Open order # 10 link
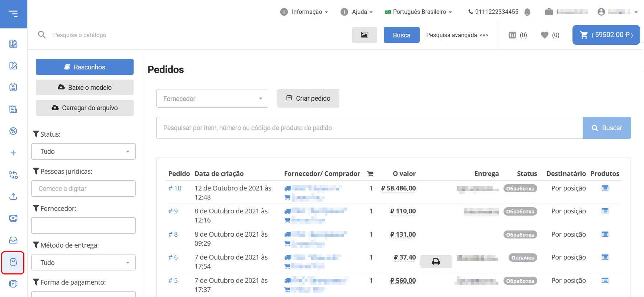 pyautogui.click(x=175, y=188)
